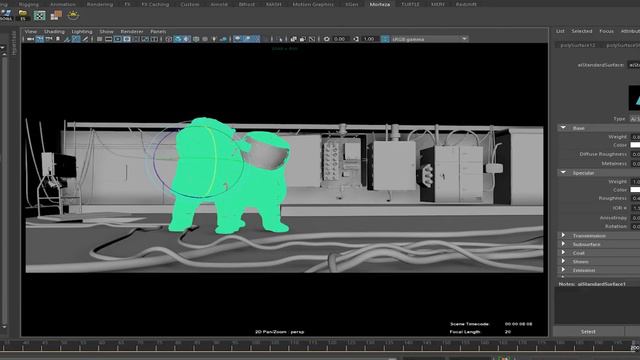Open the Focus menu in Attribute Editor
Image resolution: width=640 pixels, height=360 pixels.
[606, 31]
